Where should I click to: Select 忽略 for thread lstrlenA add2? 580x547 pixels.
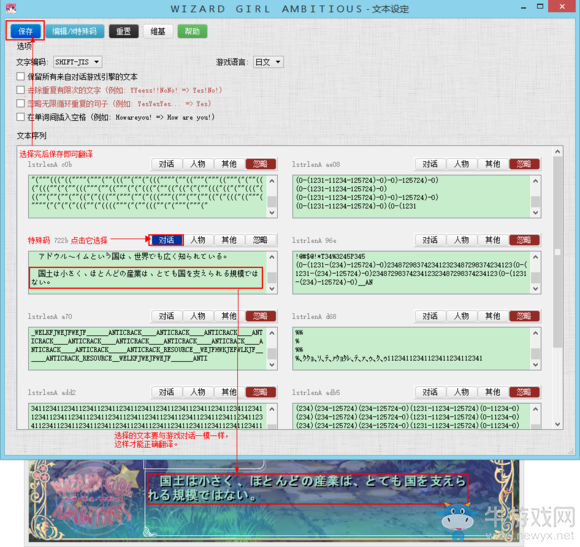(x=260, y=392)
